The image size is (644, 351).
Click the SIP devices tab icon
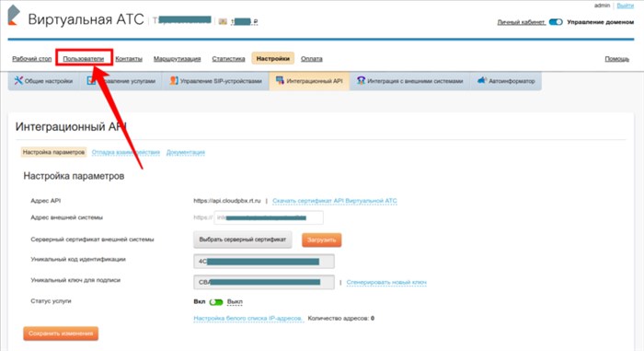click(174, 81)
